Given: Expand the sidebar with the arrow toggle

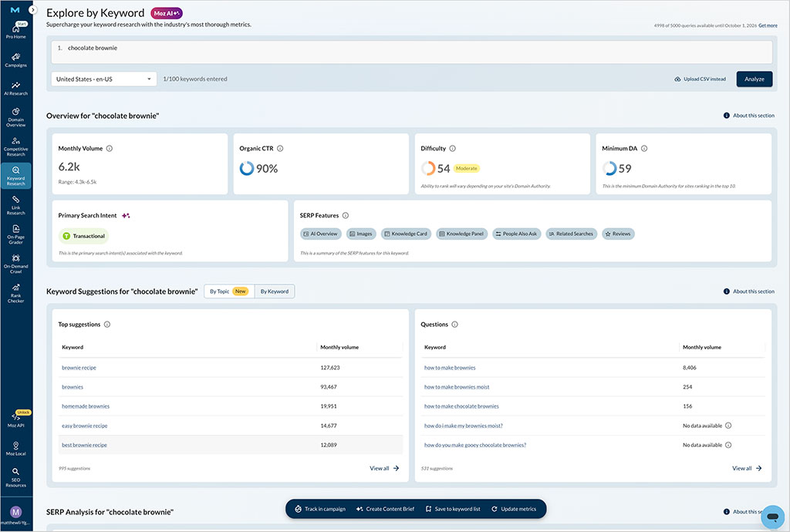Looking at the screenshot, I should (32, 9).
